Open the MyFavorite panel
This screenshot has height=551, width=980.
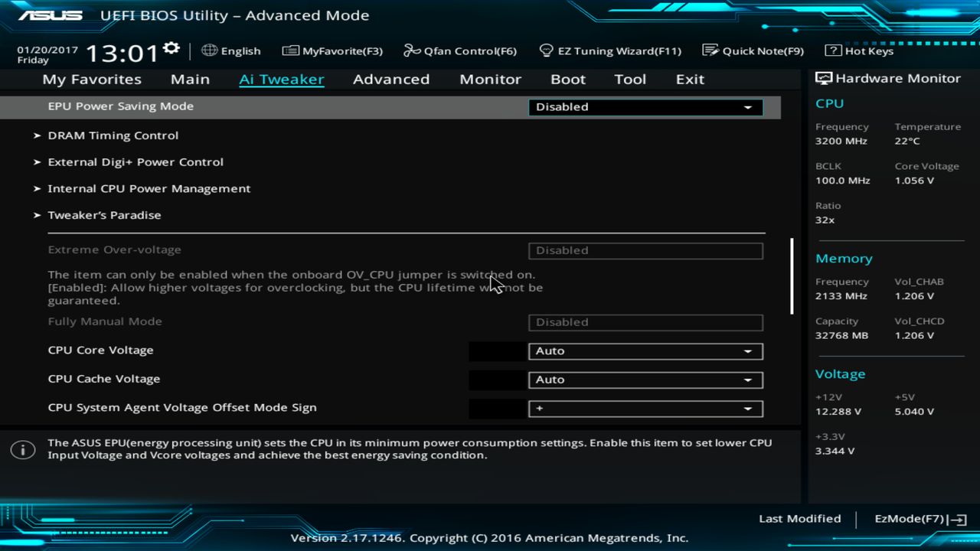coord(332,51)
